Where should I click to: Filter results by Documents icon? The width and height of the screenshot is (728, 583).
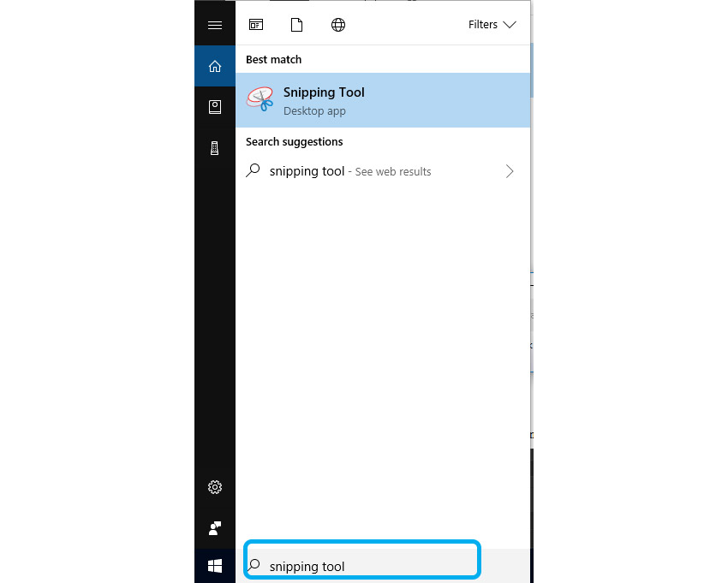[297, 25]
